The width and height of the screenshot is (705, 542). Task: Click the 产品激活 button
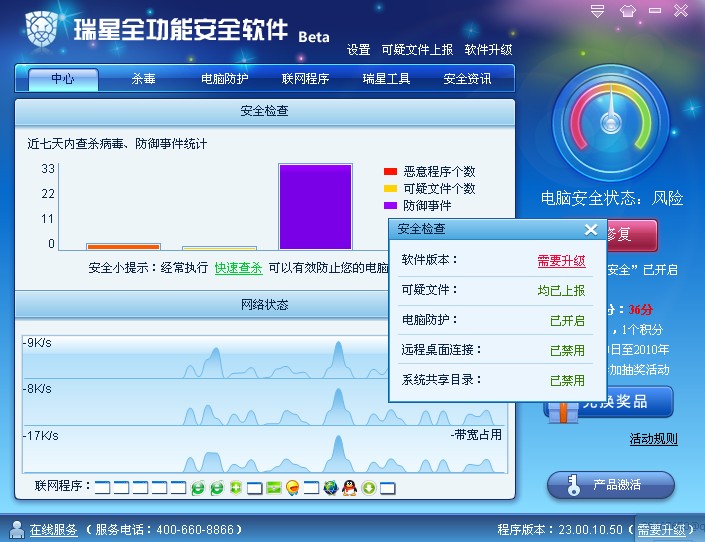point(611,485)
